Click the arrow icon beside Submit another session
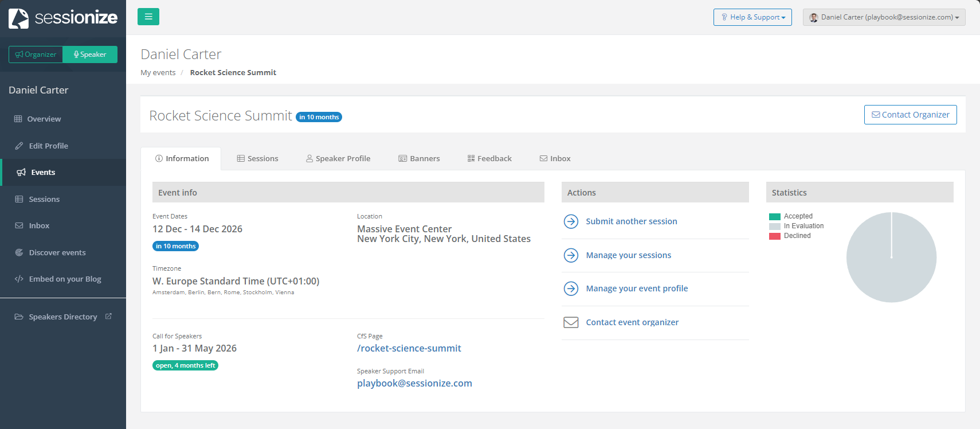The width and height of the screenshot is (980, 429). [x=571, y=221]
